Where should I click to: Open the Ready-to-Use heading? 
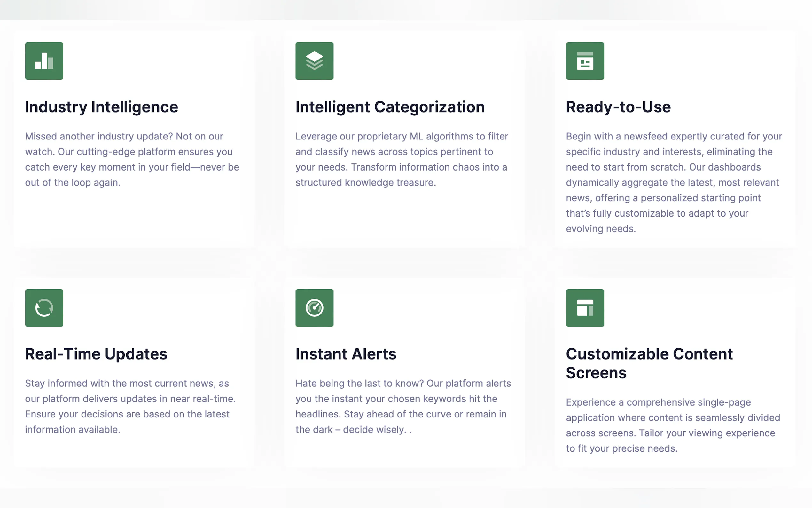click(618, 107)
